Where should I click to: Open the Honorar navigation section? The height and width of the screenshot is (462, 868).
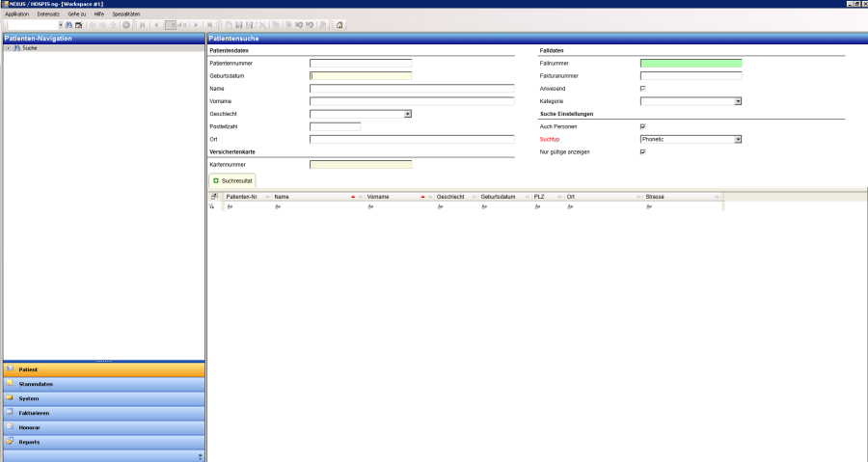pos(104,427)
